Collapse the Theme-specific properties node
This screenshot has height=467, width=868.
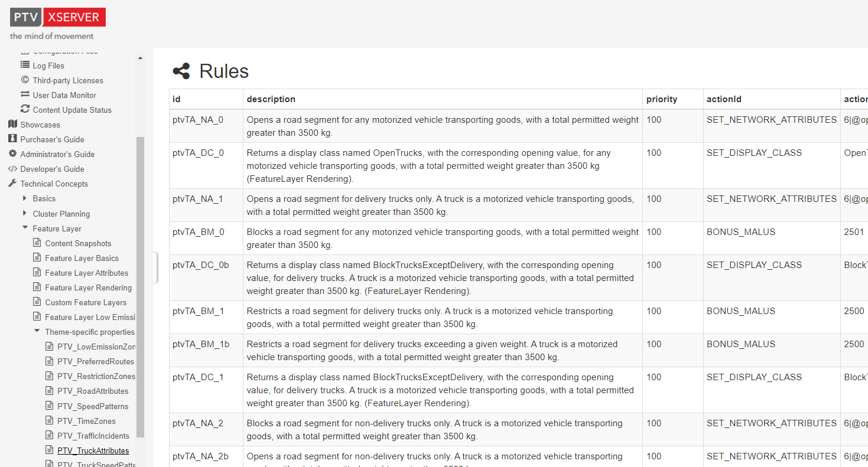(37, 332)
